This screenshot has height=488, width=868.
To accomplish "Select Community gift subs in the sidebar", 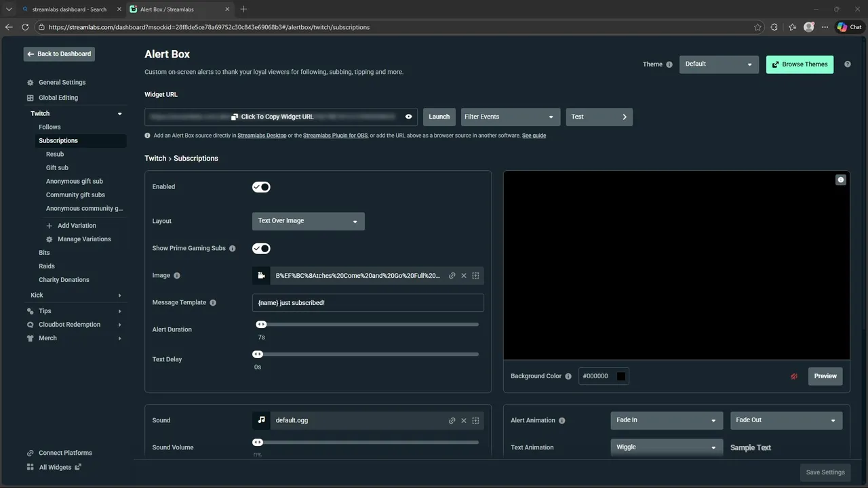I will click(x=75, y=195).
